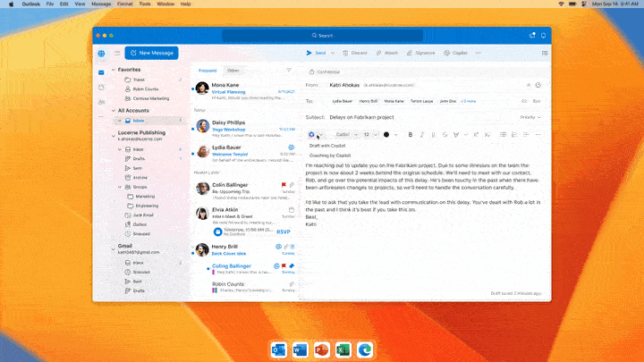Viewport: 644px width, 362px height.
Task: Click the Search field
Action: (322, 36)
